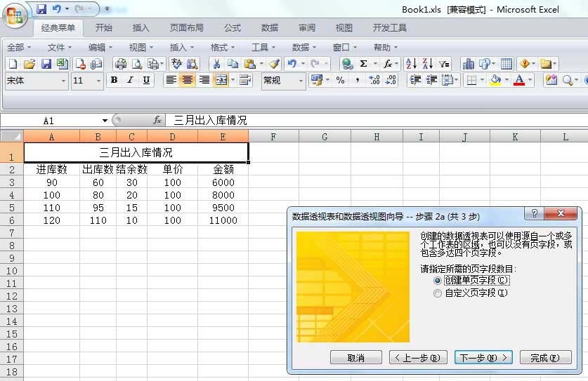Viewport: 588px width, 381px height.
Task: Click font color red A icon
Action: coord(519,80)
